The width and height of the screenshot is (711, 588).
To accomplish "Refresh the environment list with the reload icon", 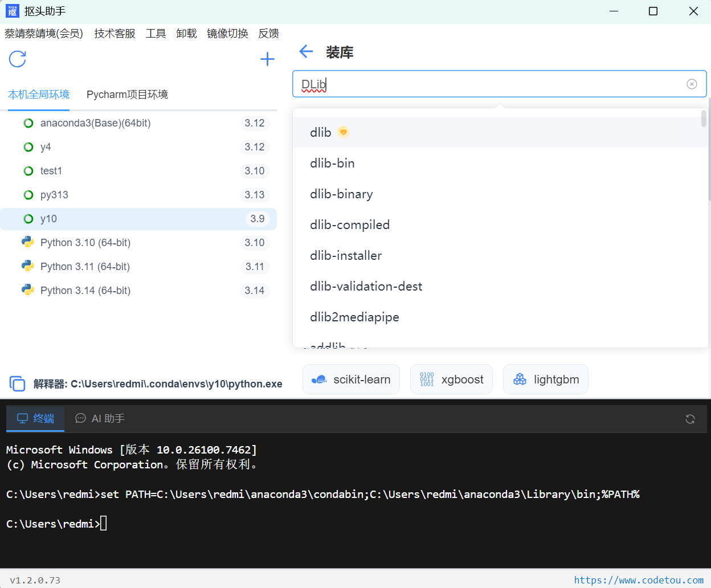I will pos(17,59).
